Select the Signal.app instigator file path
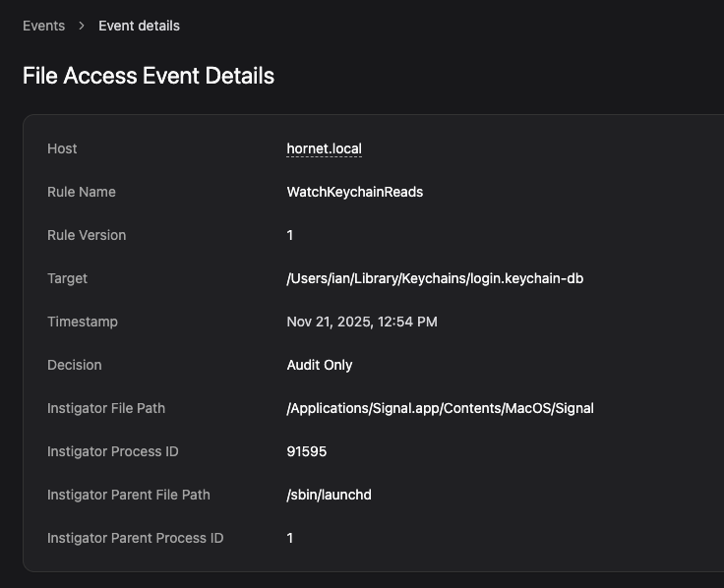 coord(440,408)
